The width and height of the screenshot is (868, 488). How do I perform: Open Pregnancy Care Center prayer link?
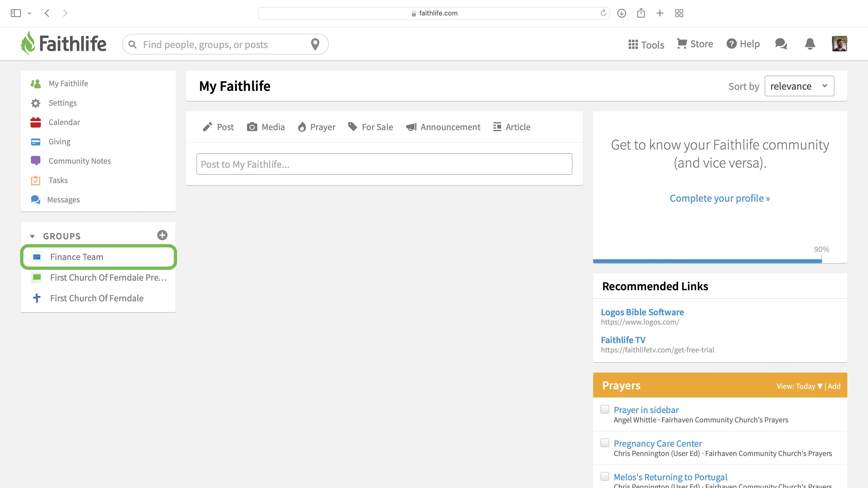coord(658,444)
